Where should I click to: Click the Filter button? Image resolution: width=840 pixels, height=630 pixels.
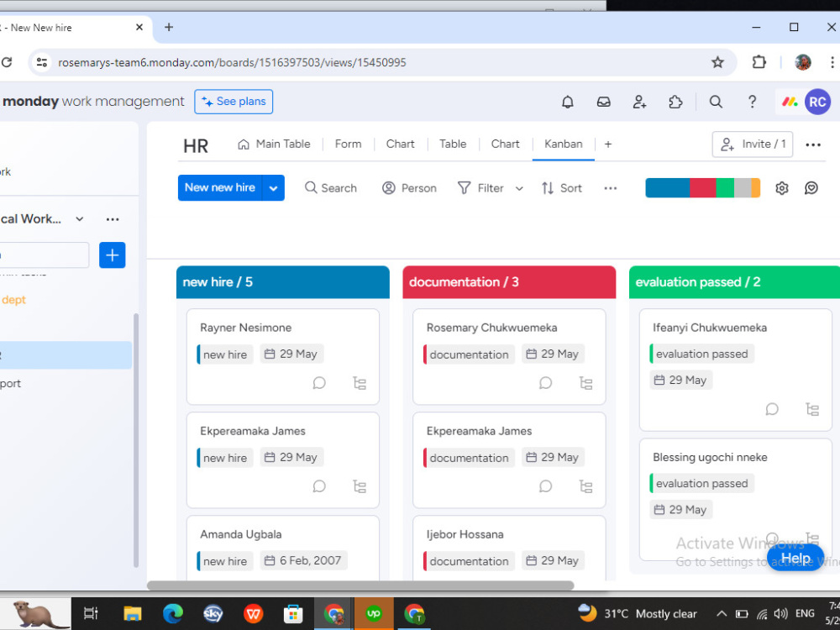click(480, 188)
